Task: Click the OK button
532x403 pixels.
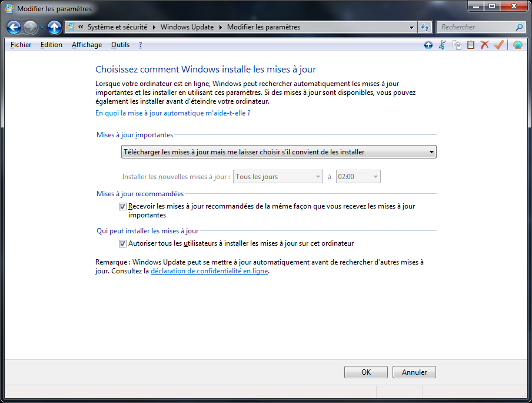Action: [x=366, y=372]
